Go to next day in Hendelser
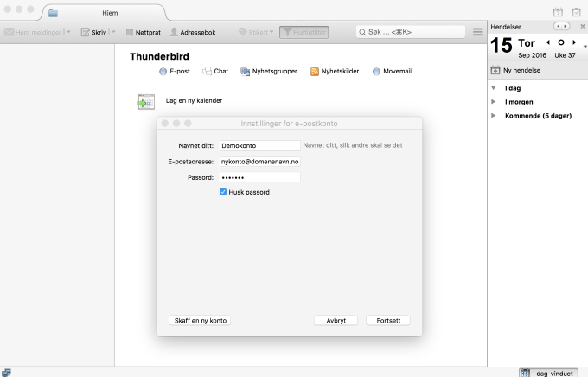Viewport: 588px width, 377px height. pos(574,42)
